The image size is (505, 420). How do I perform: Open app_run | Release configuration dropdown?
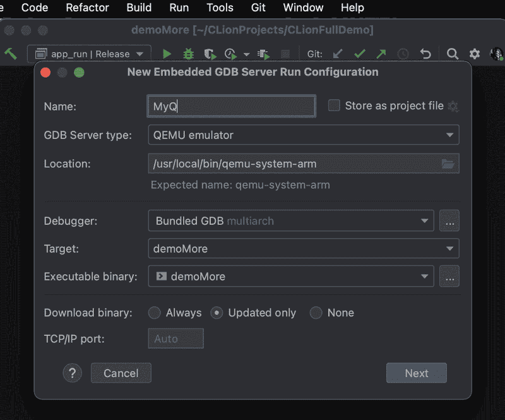tap(89, 54)
